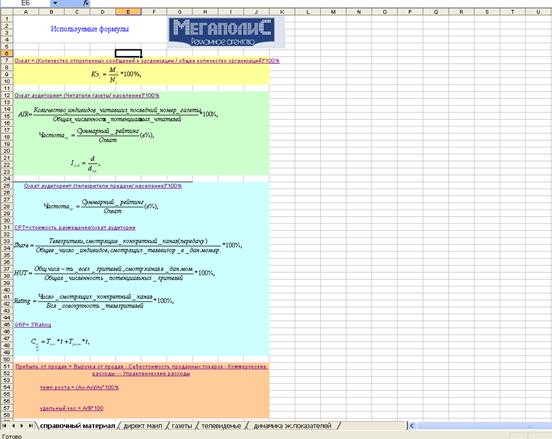The height and width of the screenshot is (439, 552).
Task: Click the GRP= ΣRating link
Action: [33, 325]
